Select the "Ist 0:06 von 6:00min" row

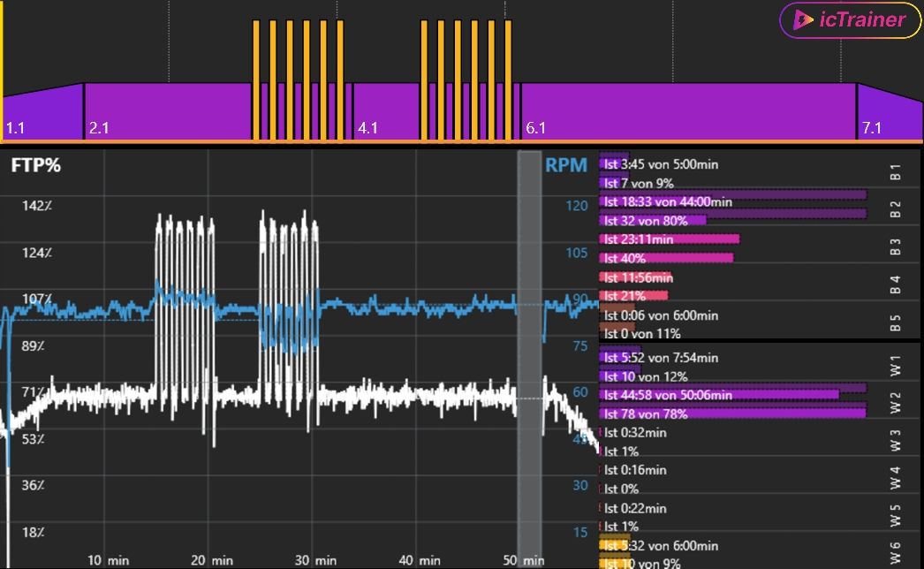point(660,315)
